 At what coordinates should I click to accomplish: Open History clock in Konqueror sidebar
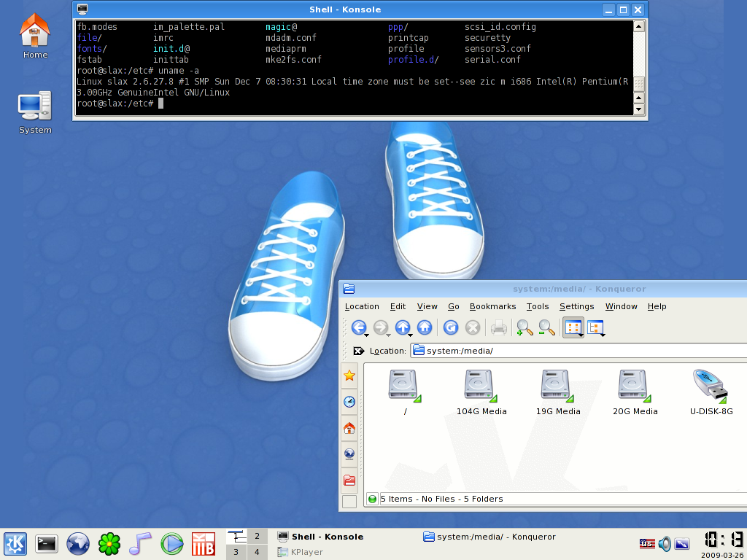349,402
